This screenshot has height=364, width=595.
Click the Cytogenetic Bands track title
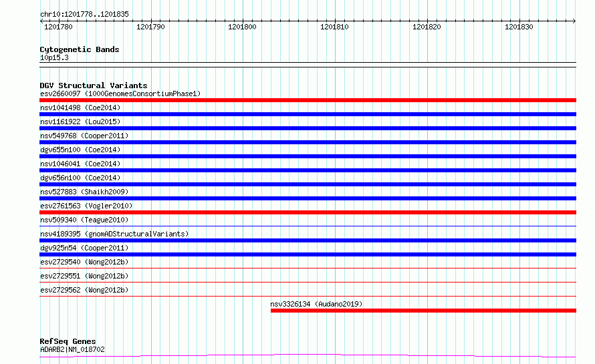click(80, 49)
